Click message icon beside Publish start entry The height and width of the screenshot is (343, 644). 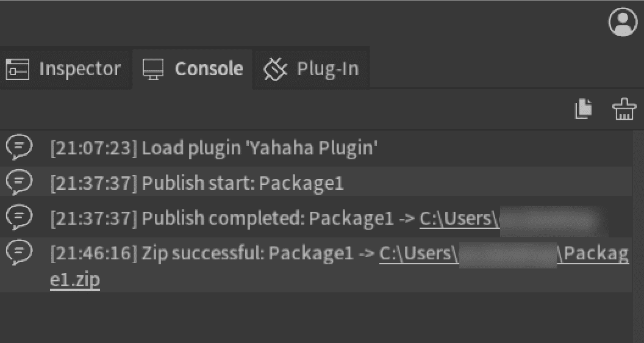pos(19,181)
